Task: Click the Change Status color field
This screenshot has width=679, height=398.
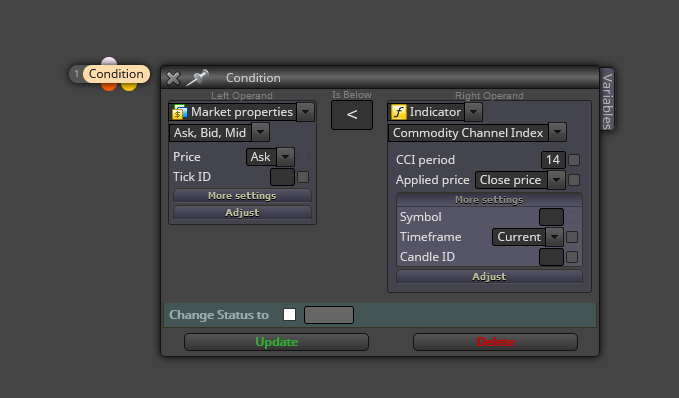Action: (x=329, y=315)
